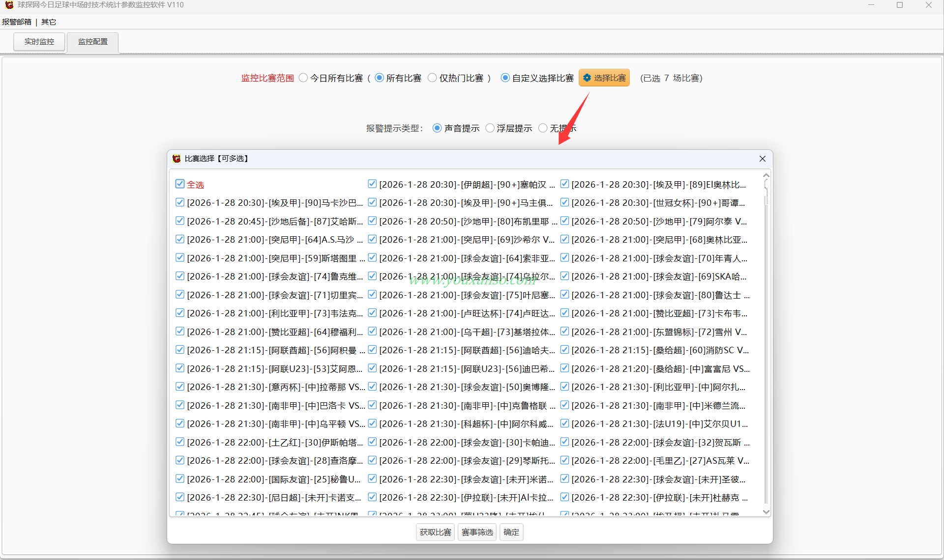Click the 南非甲 [中]巴洛卡 match text

[276, 406]
